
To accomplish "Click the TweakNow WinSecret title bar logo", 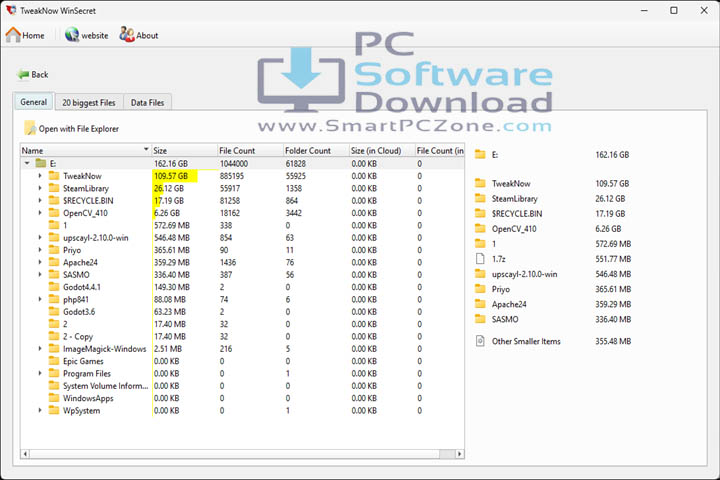I will pos(11,10).
